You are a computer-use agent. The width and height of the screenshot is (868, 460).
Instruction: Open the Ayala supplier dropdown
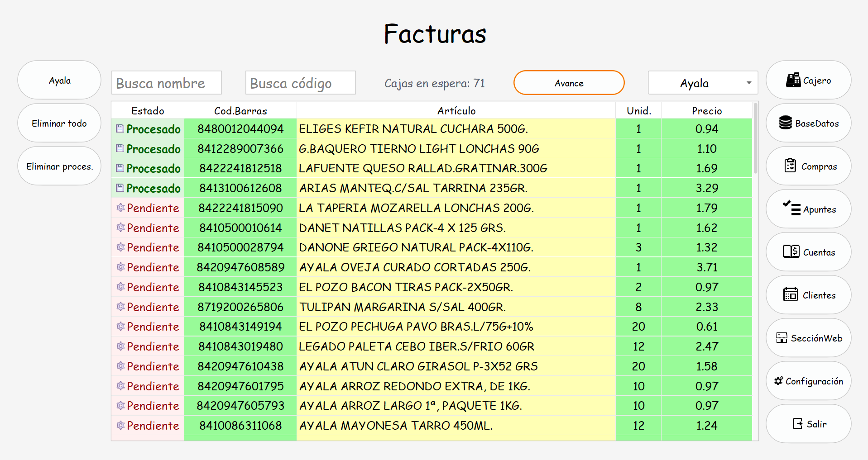[703, 83]
